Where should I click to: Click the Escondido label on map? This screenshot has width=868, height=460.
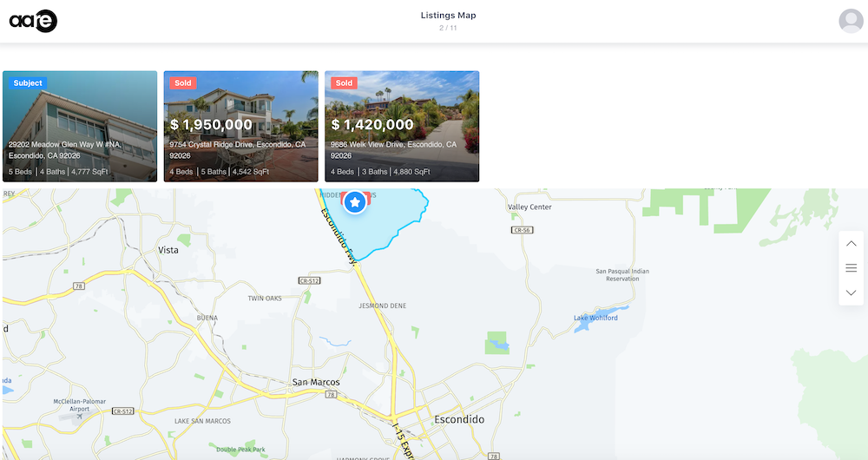pyautogui.click(x=459, y=419)
